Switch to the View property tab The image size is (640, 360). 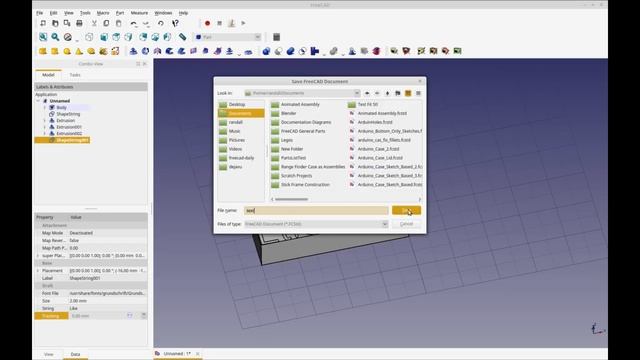(49, 354)
